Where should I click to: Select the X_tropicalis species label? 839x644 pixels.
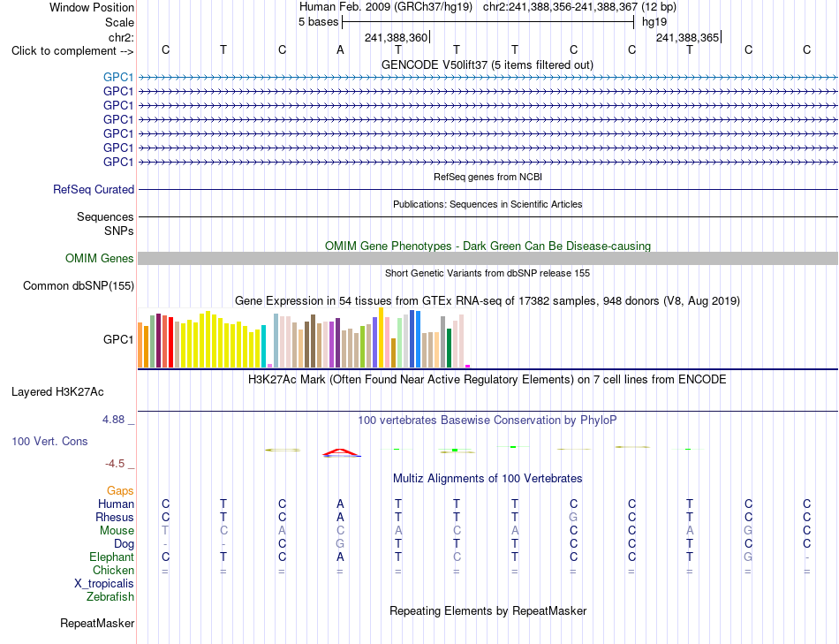click(104, 584)
